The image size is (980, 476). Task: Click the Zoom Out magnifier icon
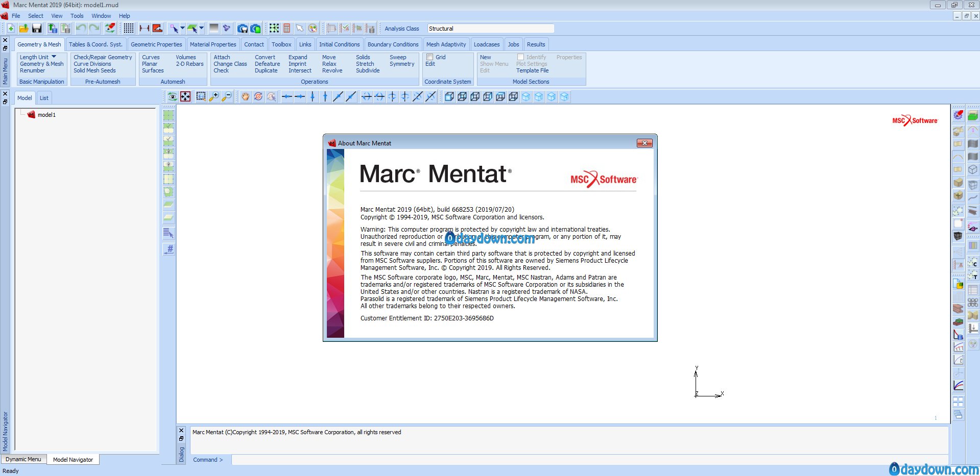click(227, 96)
